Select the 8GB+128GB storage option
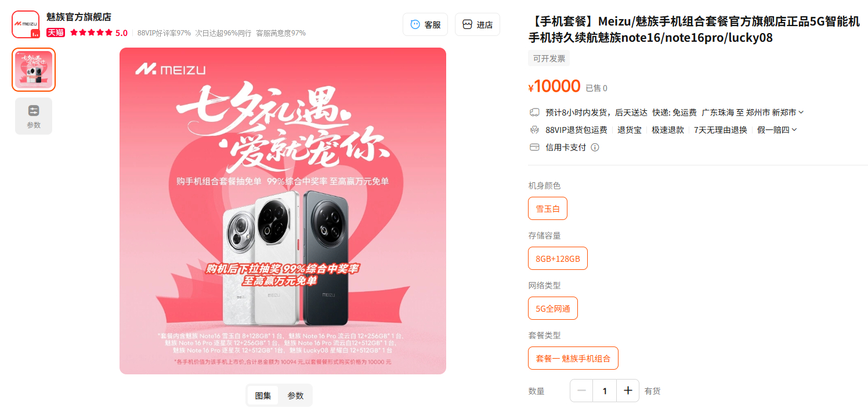 pyautogui.click(x=558, y=258)
